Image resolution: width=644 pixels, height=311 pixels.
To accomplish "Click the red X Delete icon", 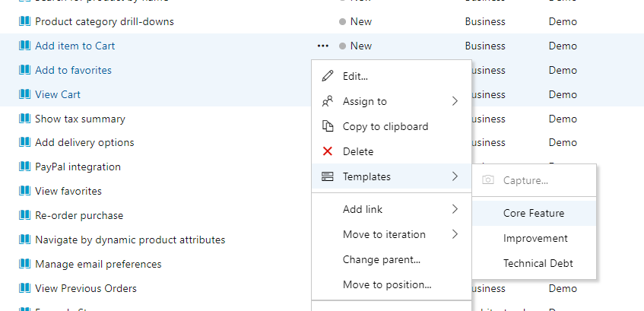I will [x=328, y=151].
